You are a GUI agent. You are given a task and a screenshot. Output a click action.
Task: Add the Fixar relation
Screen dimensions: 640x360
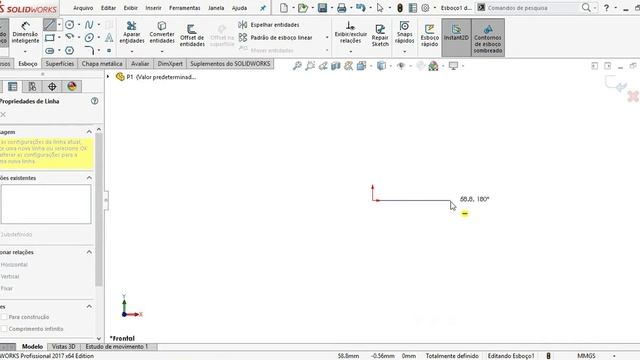[7, 288]
